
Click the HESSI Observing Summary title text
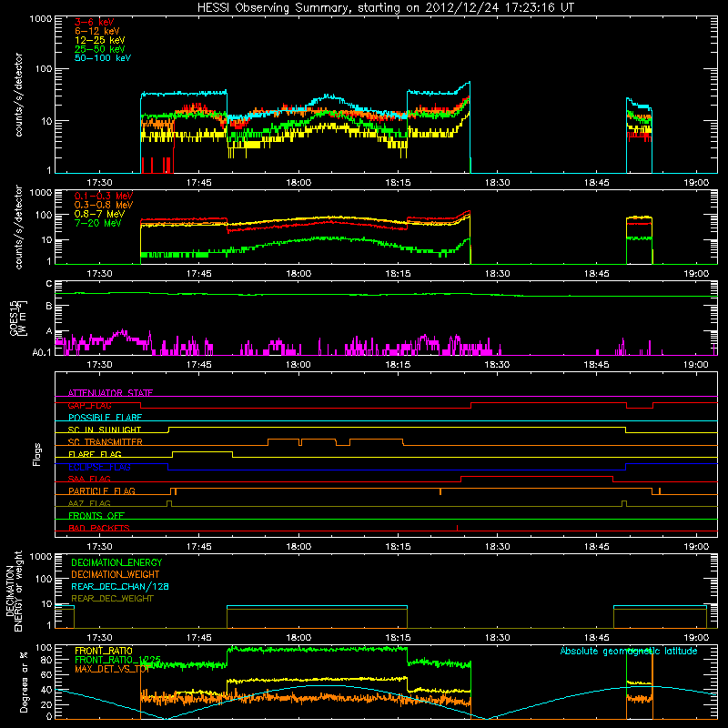tap(386, 8)
